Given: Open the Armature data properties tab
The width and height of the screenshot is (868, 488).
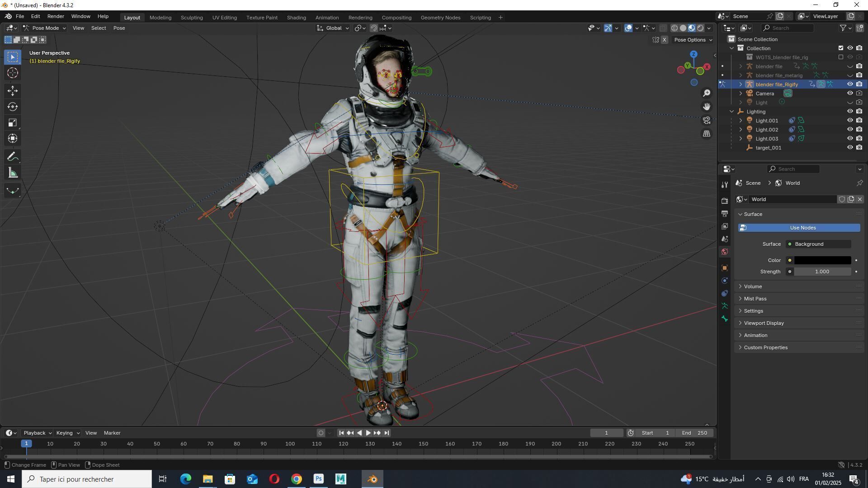Looking at the screenshot, I should 725,306.
